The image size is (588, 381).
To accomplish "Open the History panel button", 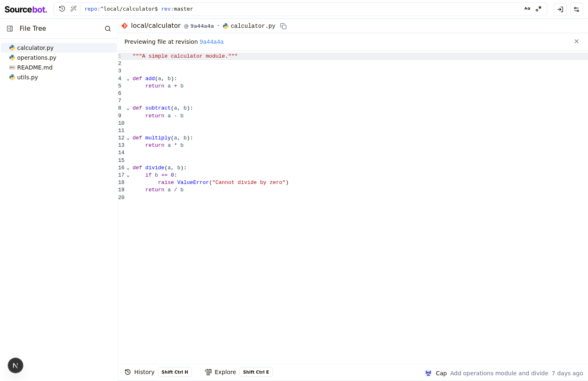I will pyautogui.click(x=158, y=372).
